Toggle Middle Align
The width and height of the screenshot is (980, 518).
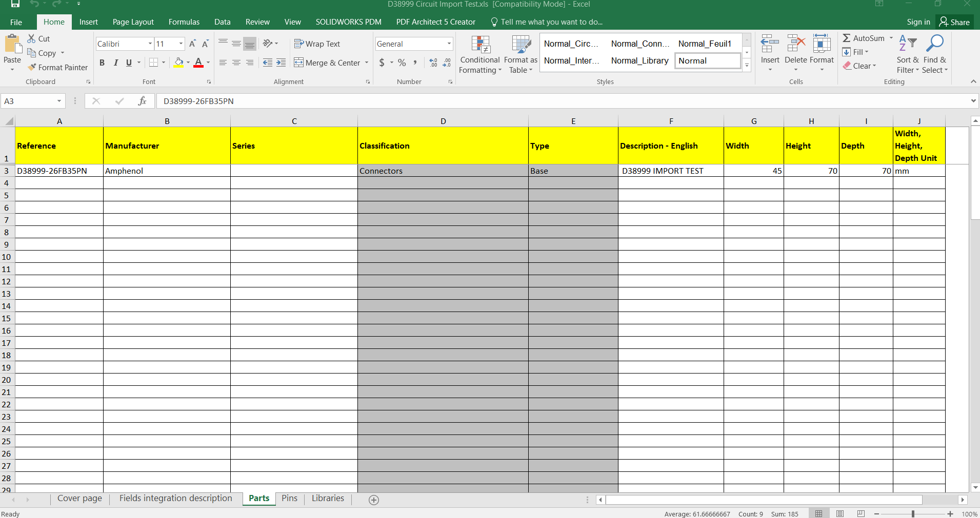(236, 44)
